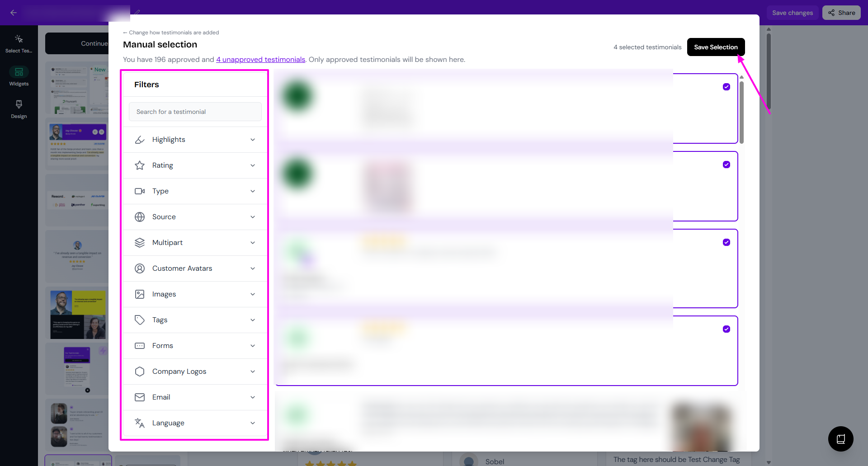Viewport: 868px width, 466px height.
Task: Click the Save Selection button
Action: tap(716, 47)
